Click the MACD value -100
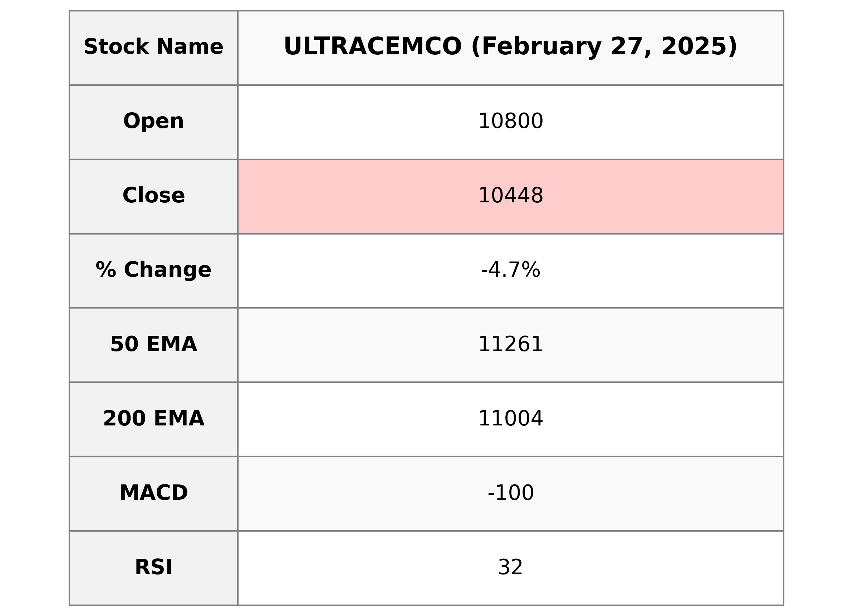The image size is (853, 616). (510, 493)
